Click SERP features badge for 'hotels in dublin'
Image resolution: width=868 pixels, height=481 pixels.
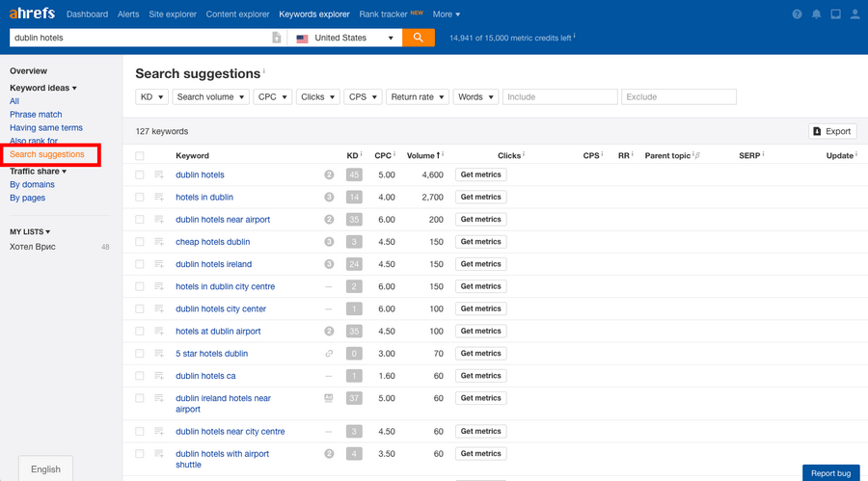click(329, 197)
